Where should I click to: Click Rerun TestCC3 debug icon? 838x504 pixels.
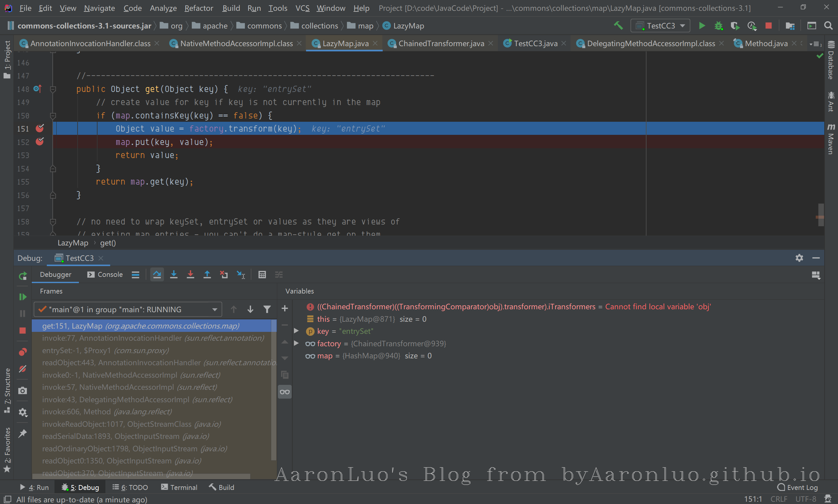tap(22, 276)
